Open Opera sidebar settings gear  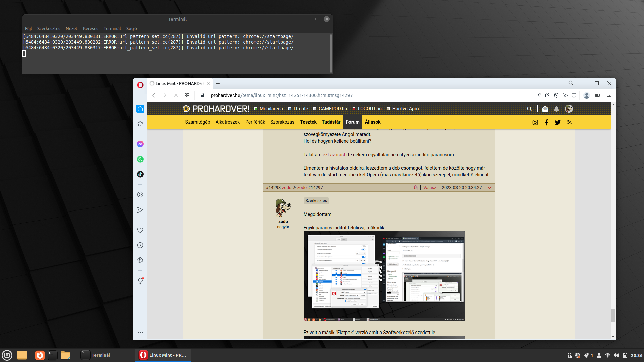pos(140,260)
